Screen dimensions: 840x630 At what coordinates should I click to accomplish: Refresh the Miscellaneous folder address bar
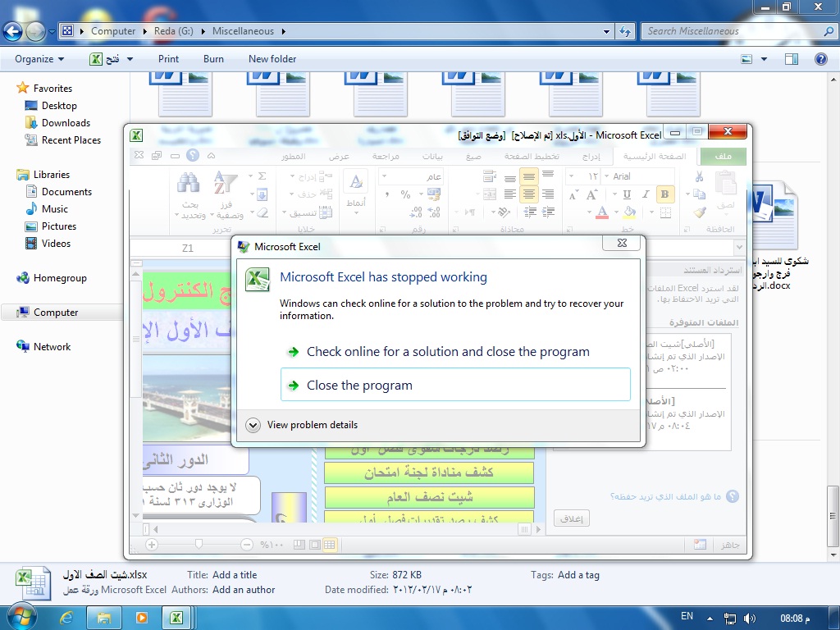(x=624, y=31)
